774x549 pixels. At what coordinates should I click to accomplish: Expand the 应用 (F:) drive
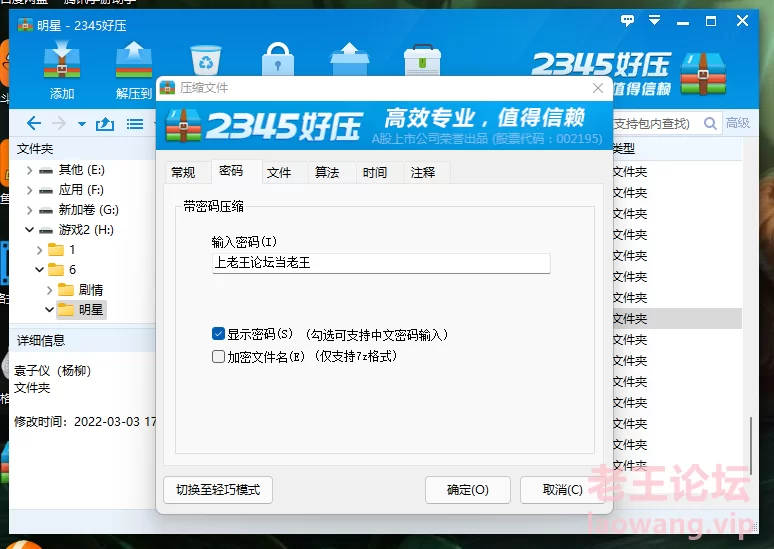tap(30, 190)
